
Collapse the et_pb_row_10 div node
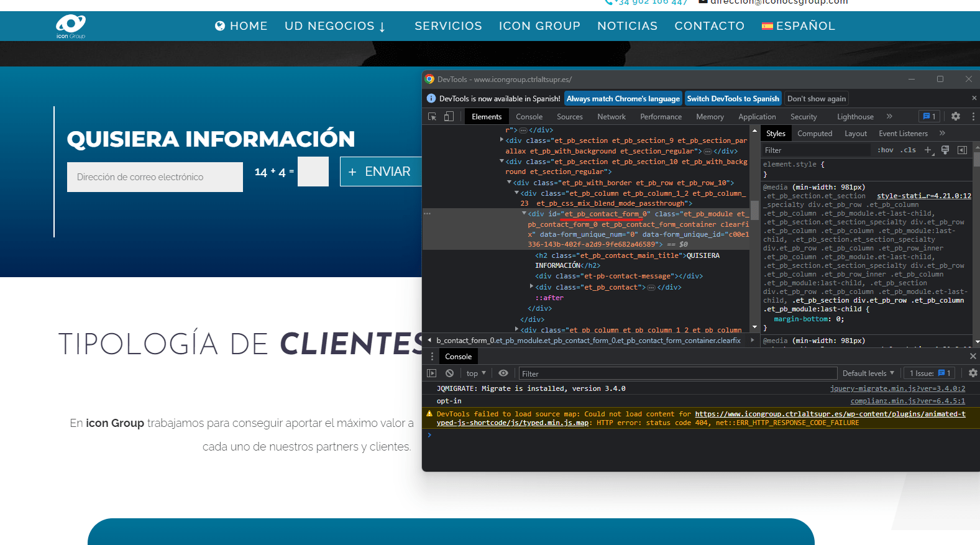point(510,182)
